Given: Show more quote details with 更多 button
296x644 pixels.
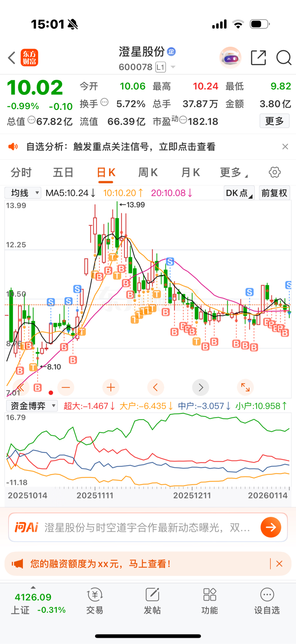Looking at the screenshot, I should 274,121.
